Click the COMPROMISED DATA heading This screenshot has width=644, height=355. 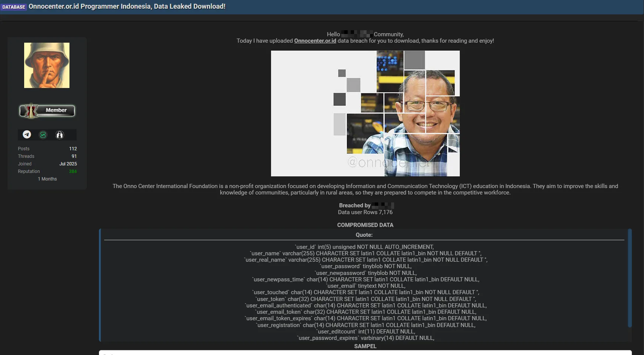tap(365, 225)
